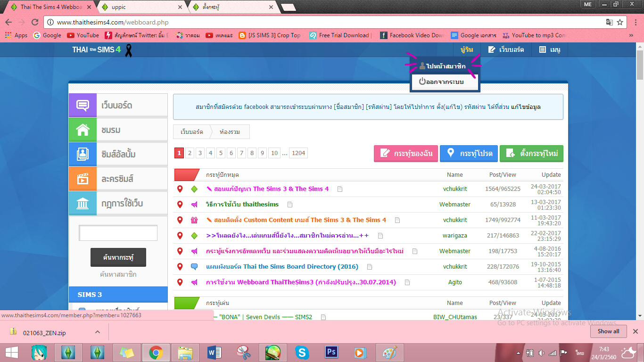This screenshot has height=362, width=644.
Task: Open the กฎการใช้เว็บ rules building icon
Action: click(x=83, y=203)
